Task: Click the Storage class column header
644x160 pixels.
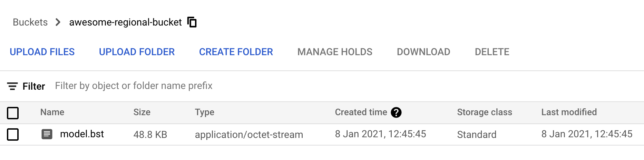Action: [485, 112]
